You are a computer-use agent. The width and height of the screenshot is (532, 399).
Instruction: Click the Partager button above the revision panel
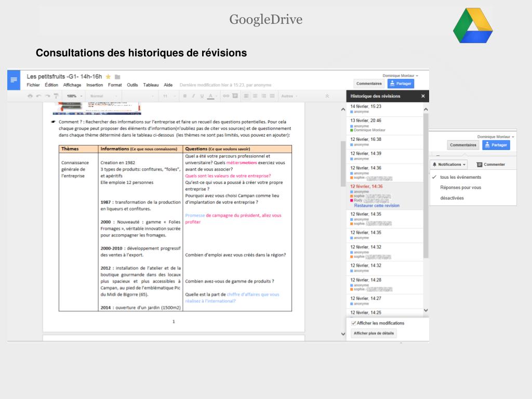[x=401, y=84]
